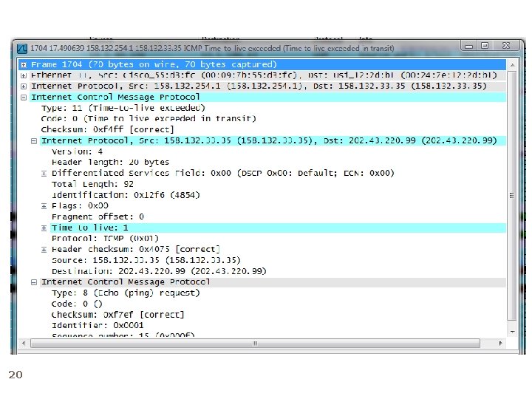Click horizontal scrollbar left arrow
The image size is (532, 399).
point(24,344)
